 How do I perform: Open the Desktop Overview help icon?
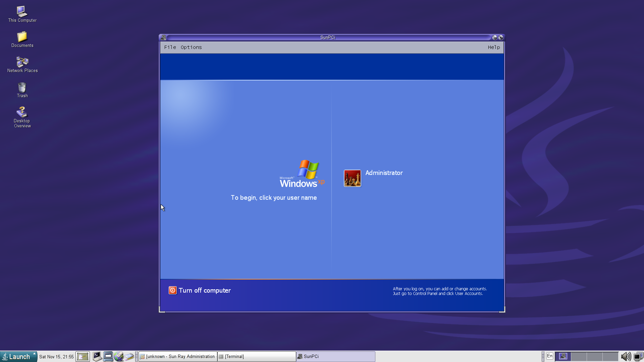pos(22,112)
